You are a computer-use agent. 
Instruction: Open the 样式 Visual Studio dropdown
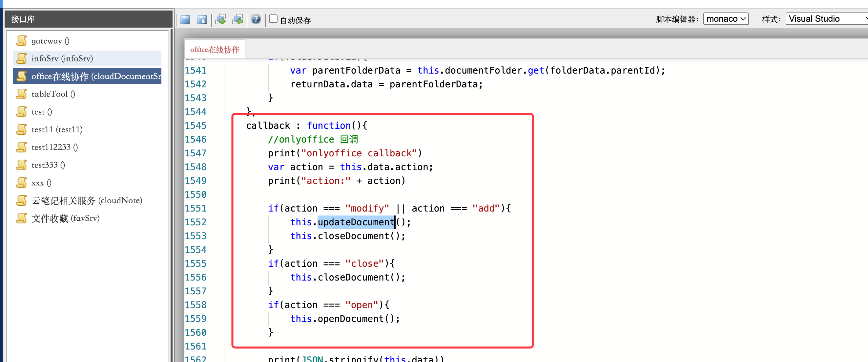point(826,19)
